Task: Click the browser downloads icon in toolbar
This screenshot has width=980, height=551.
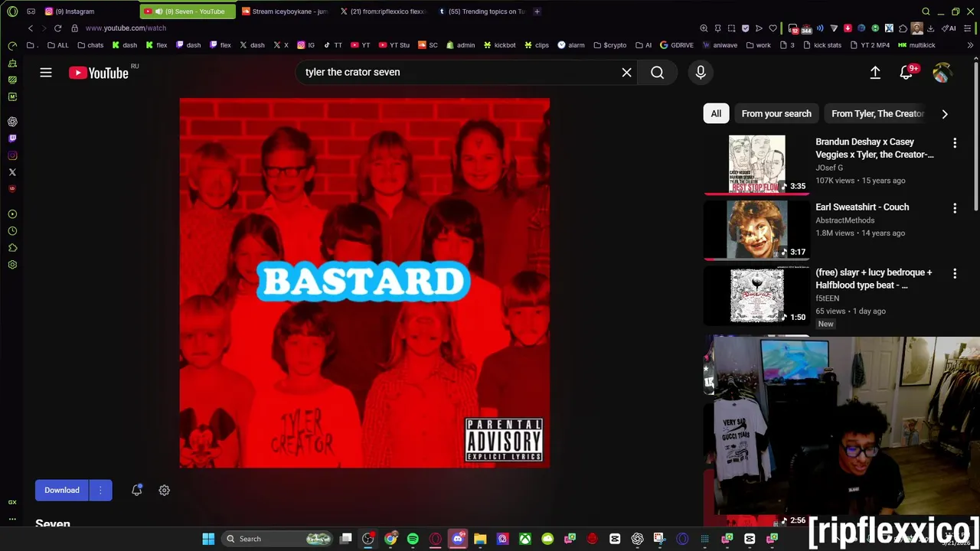Action: [x=930, y=28]
